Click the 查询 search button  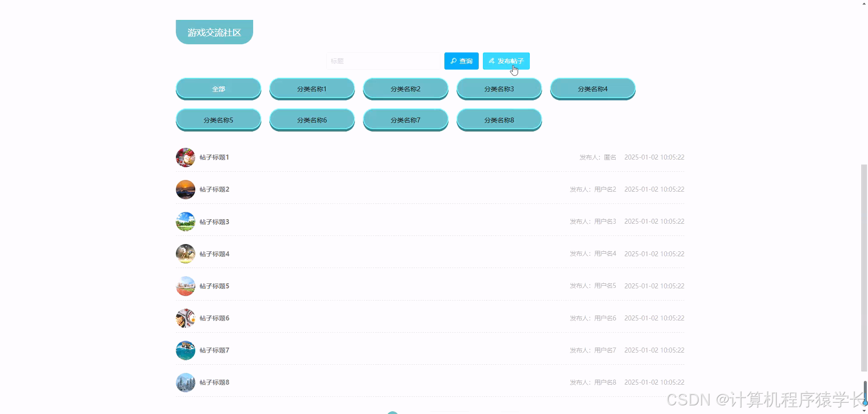pyautogui.click(x=461, y=61)
